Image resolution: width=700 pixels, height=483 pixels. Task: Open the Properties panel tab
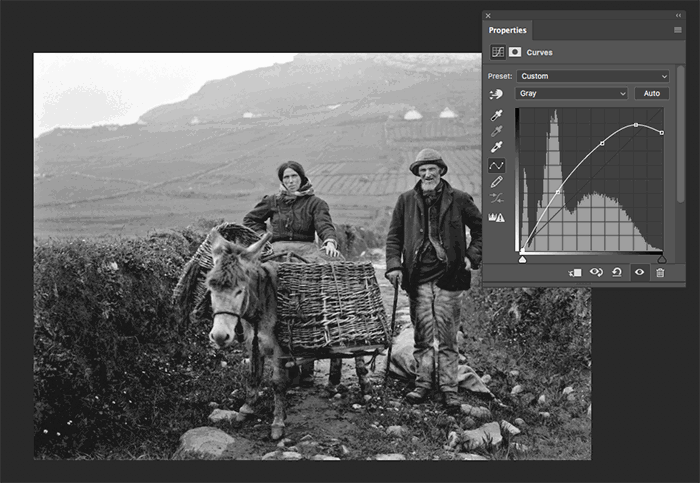point(507,30)
